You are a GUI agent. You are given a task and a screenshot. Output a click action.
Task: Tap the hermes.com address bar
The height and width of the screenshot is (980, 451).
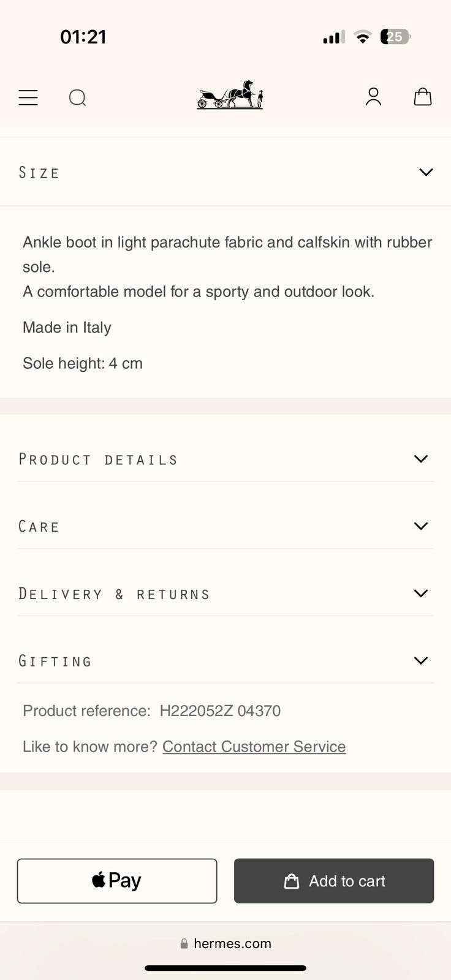pyautogui.click(x=225, y=943)
